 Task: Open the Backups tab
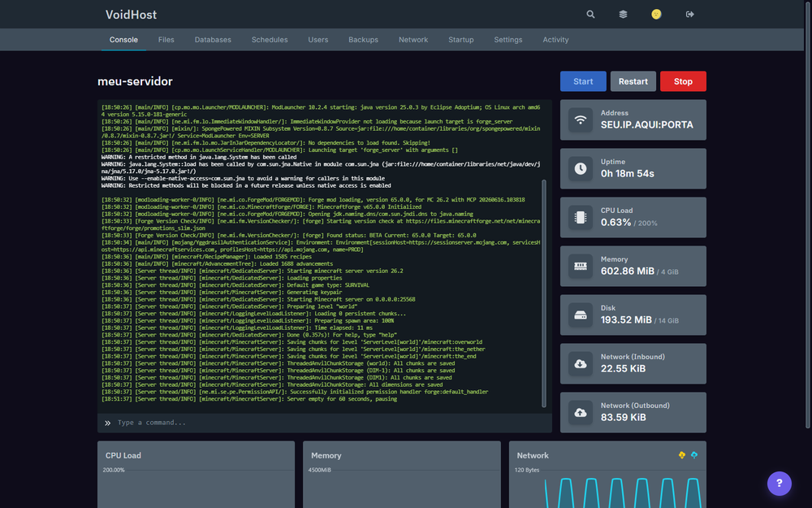point(363,40)
